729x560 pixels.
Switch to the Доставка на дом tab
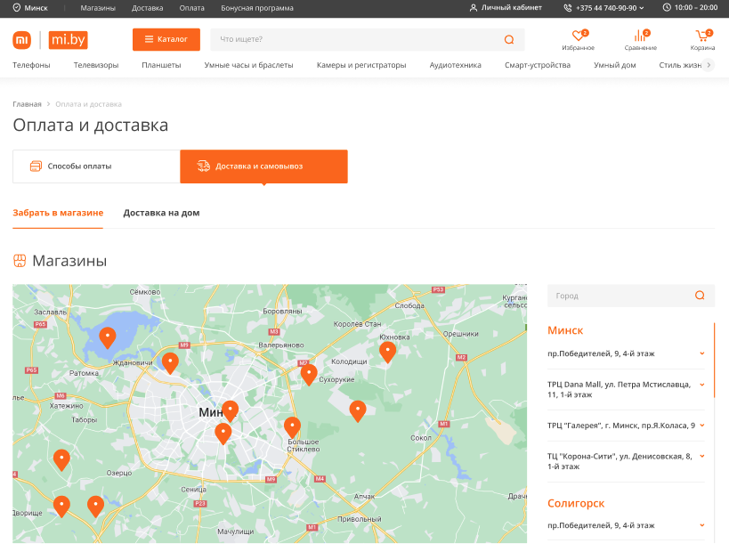(x=161, y=213)
